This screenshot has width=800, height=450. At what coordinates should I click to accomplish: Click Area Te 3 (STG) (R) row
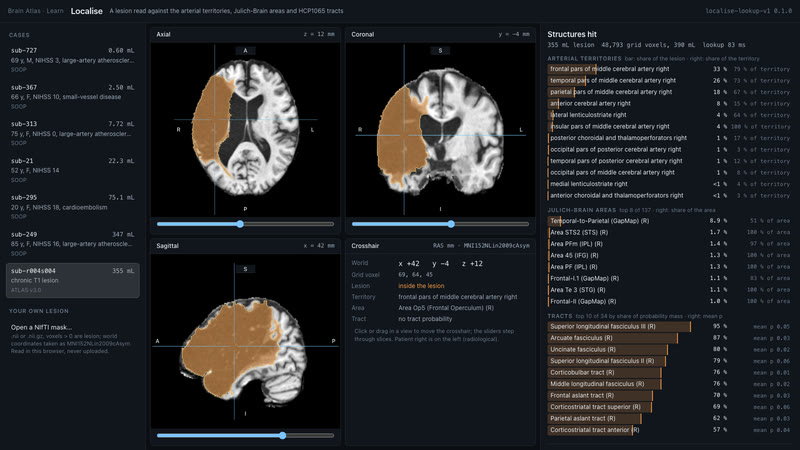pyautogui.click(x=669, y=290)
